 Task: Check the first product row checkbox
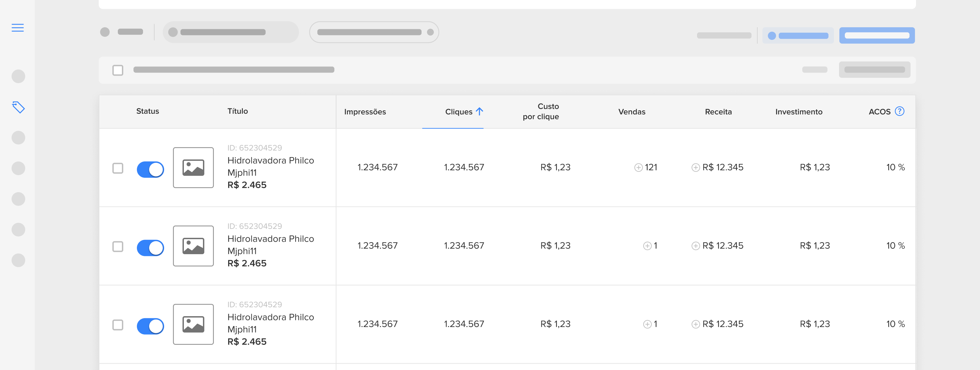click(118, 168)
